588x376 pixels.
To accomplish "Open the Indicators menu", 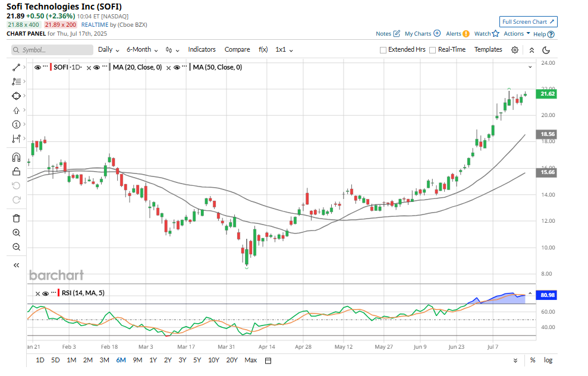I will (202, 49).
